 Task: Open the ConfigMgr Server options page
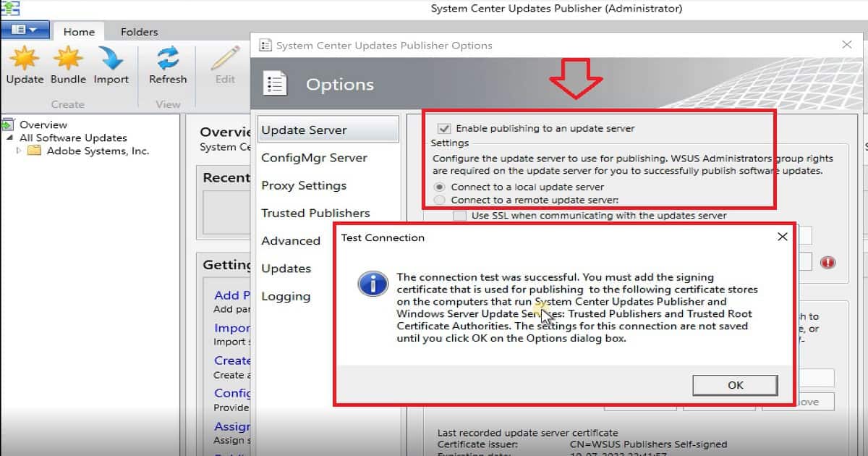click(314, 158)
